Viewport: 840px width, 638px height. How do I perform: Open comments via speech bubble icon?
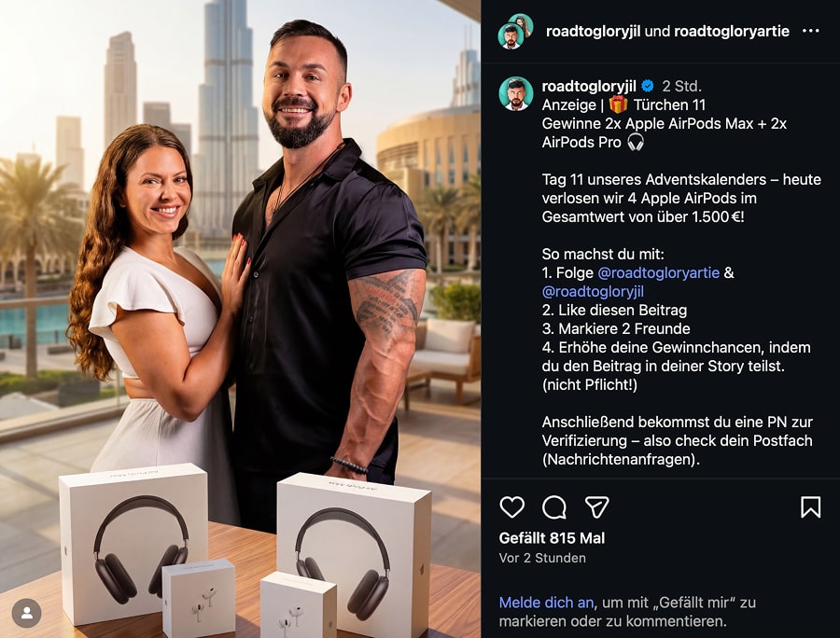pos(553,506)
